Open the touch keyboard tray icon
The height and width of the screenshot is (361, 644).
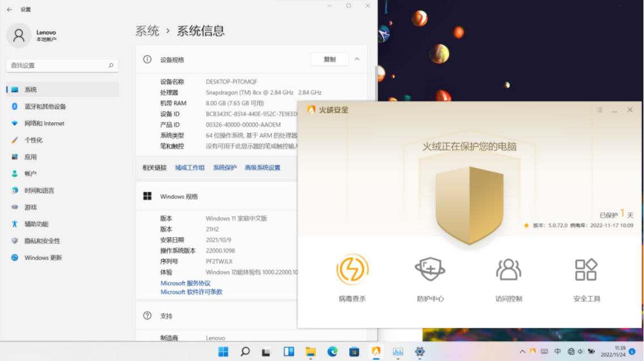point(545,351)
